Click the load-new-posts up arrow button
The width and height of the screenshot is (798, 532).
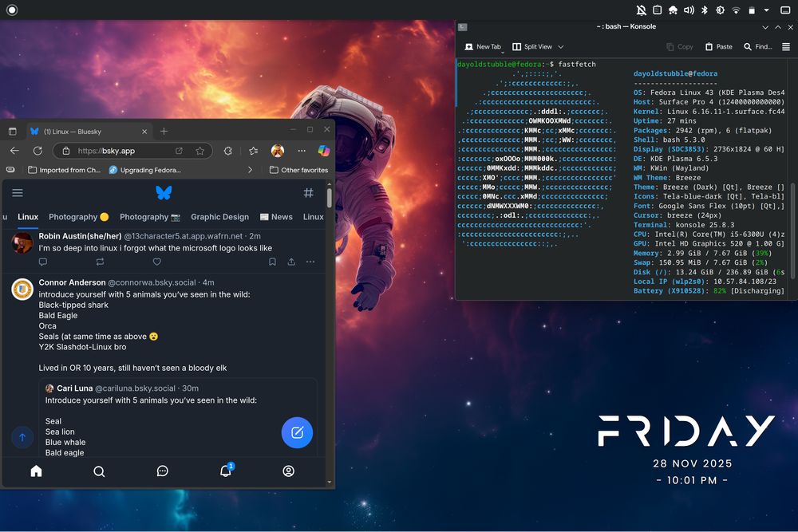(x=22, y=437)
